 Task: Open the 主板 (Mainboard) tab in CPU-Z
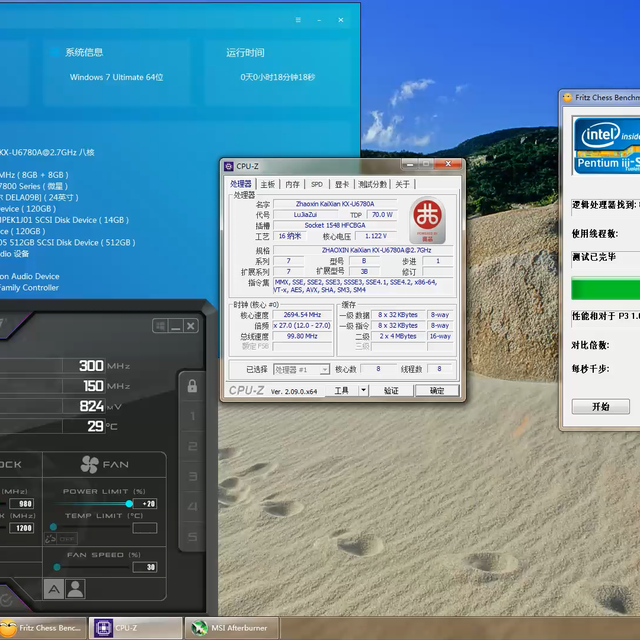click(x=268, y=184)
